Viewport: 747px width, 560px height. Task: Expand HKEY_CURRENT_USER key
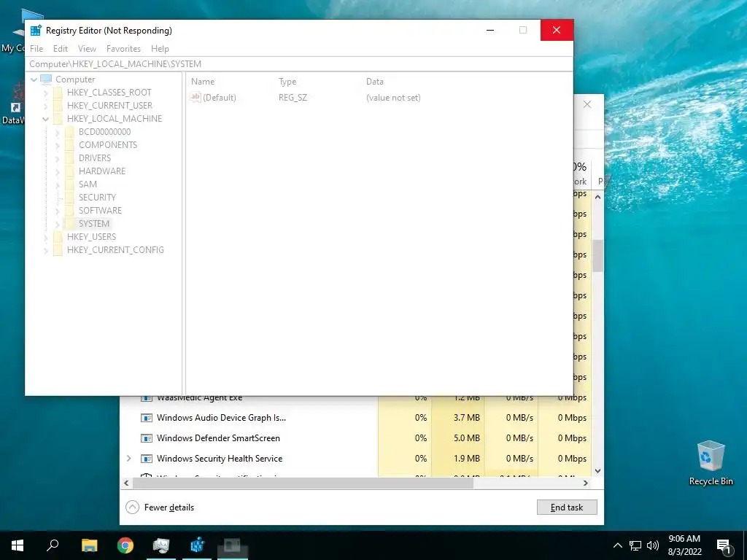(46, 106)
